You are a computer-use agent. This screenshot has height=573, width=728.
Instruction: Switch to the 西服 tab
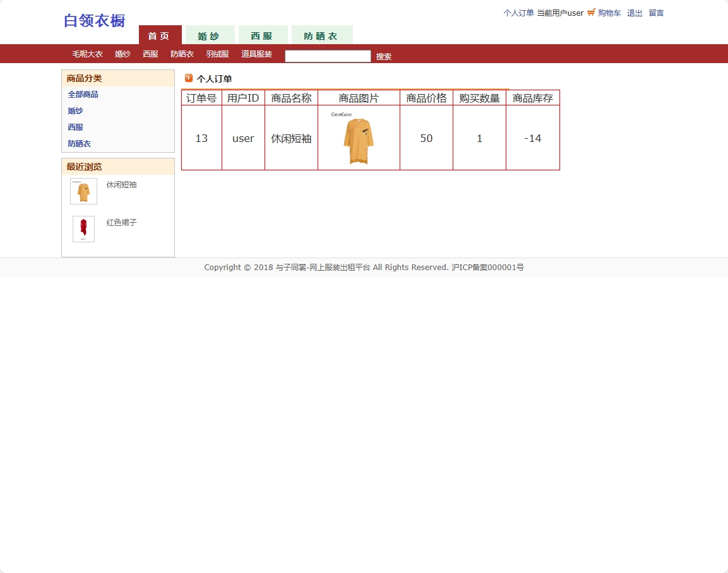(x=263, y=36)
